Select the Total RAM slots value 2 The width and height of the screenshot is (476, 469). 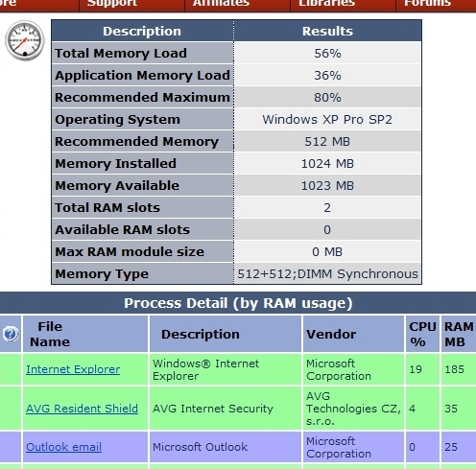point(327,208)
